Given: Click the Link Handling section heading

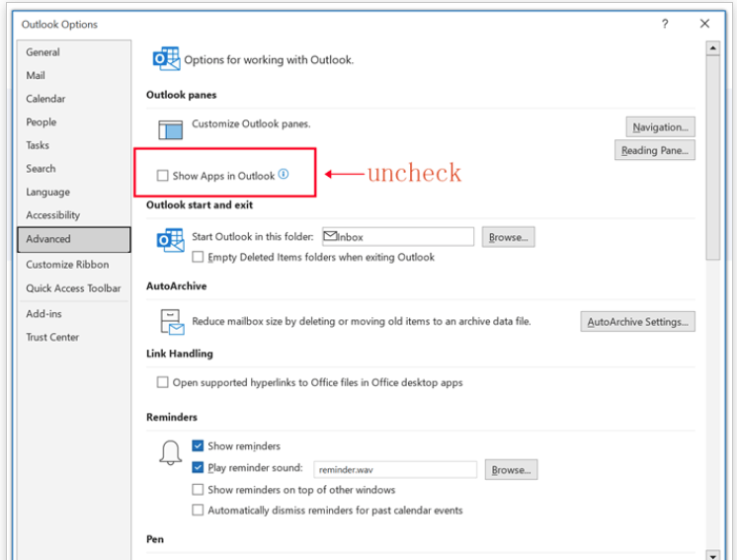Looking at the screenshot, I should click(180, 354).
